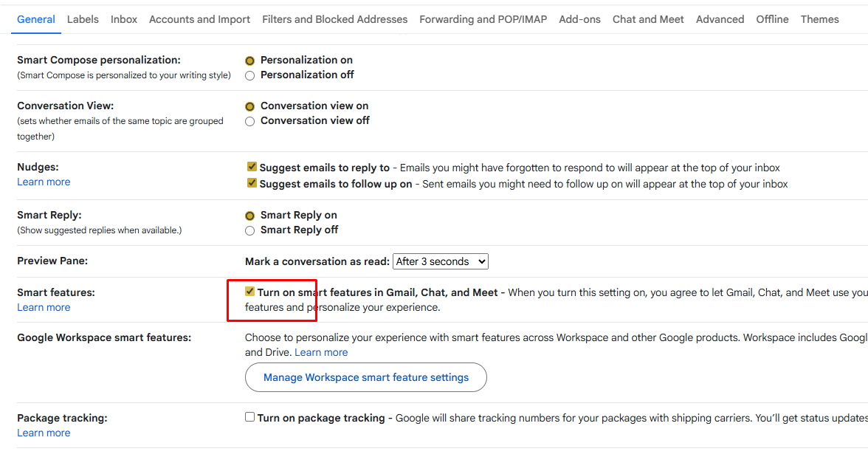Image resolution: width=868 pixels, height=457 pixels.
Task: Select Personalization off radio button
Action: (x=249, y=75)
